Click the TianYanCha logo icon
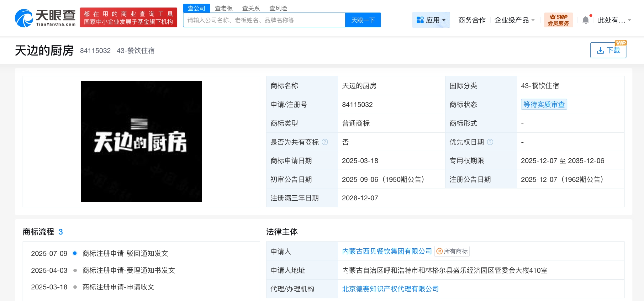The width and height of the screenshot is (644, 301). click(24, 18)
